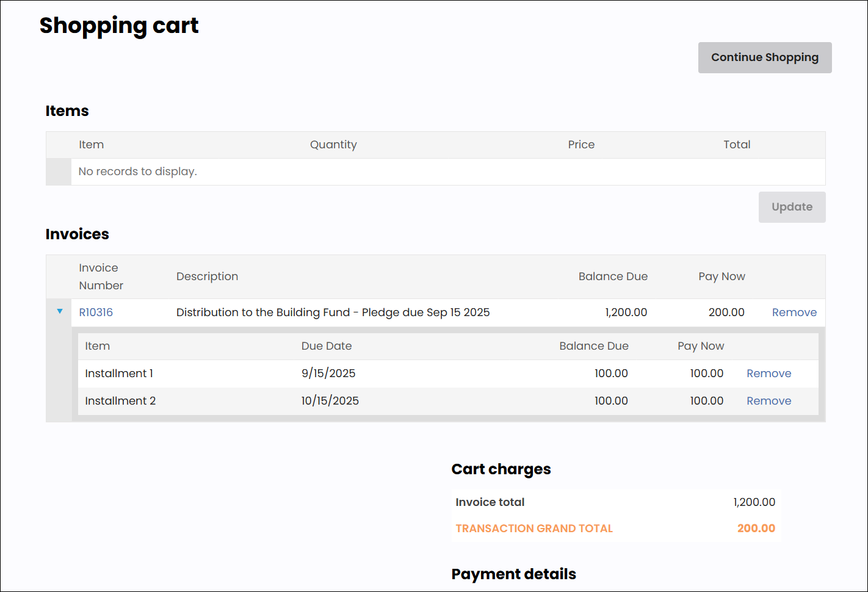Click the Price column header in Items
The image size is (868, 592).
point(580,145)
